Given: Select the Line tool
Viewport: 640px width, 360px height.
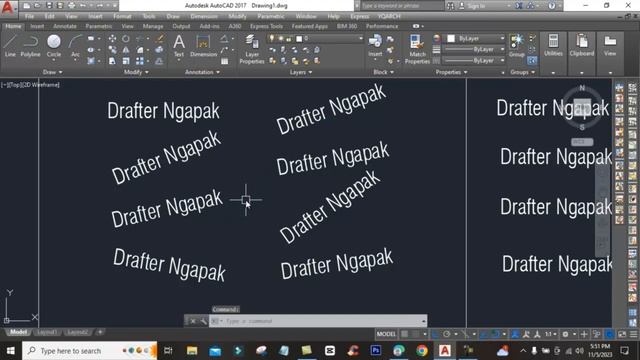Looking at the screenshot, I should click(10, 45).
